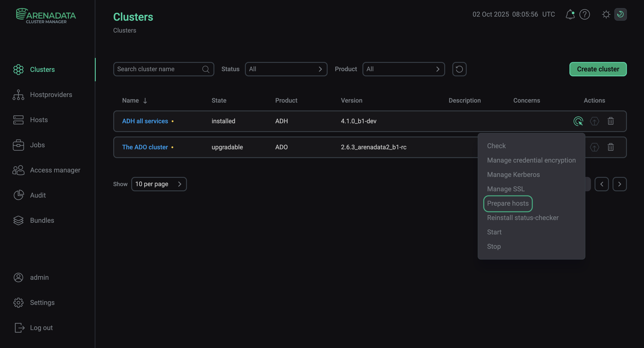Click the help question mark icon
Viewport: 644px width, 348px height.
(x=585, y=14)
